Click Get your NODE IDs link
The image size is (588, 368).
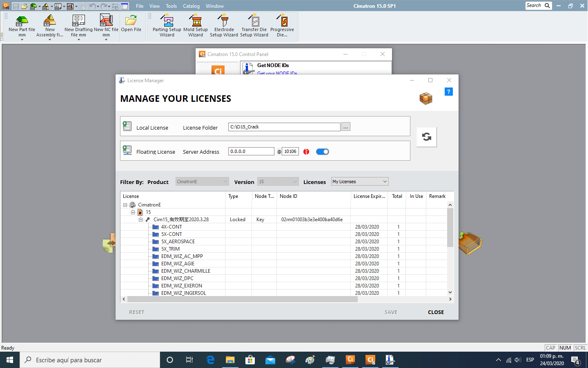tap(277, 73)
